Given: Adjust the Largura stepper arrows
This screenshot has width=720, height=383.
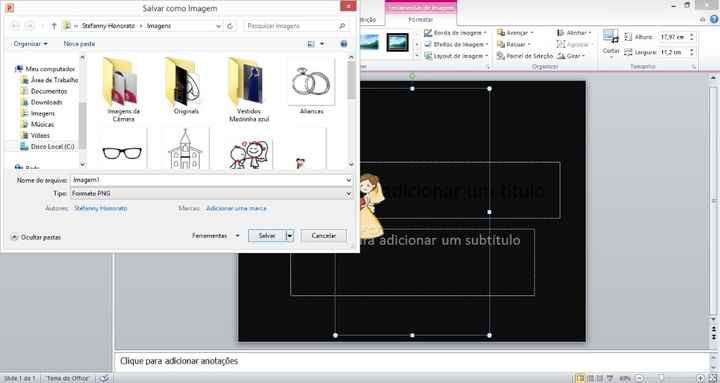Looking at the screenshot, I should pyautogui.click(x=692, y=52).
